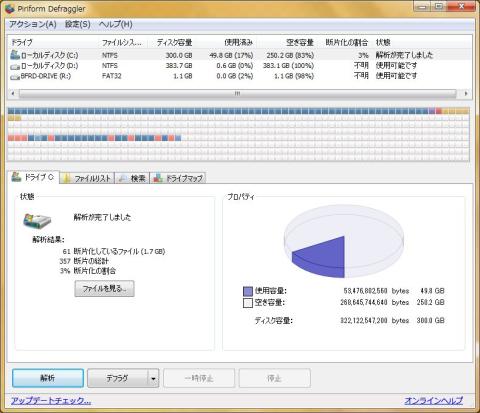Click the first blue block in top drive map row
Screen dimensions: 480x413
coord(11,111)
